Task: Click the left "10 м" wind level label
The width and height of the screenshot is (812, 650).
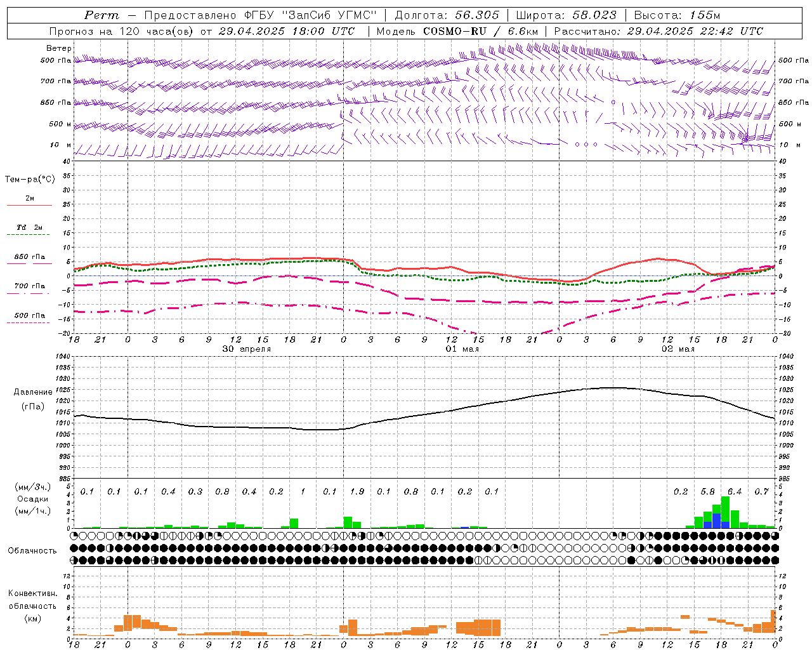Action: 60,145
